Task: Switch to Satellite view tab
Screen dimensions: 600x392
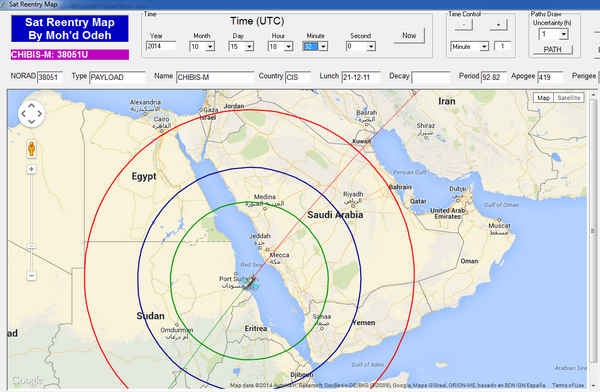Action: (x=569, y=98)
